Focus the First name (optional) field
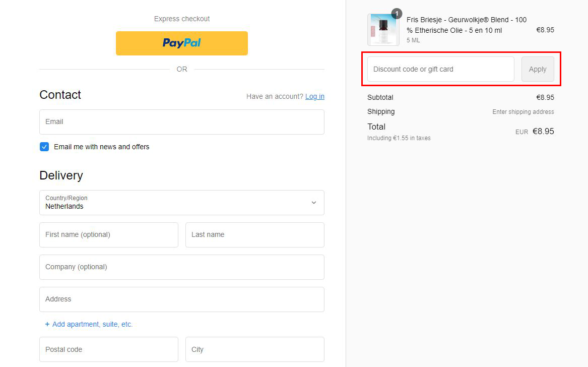Screen dimensions: 588x367 click(x=108, y=235)
